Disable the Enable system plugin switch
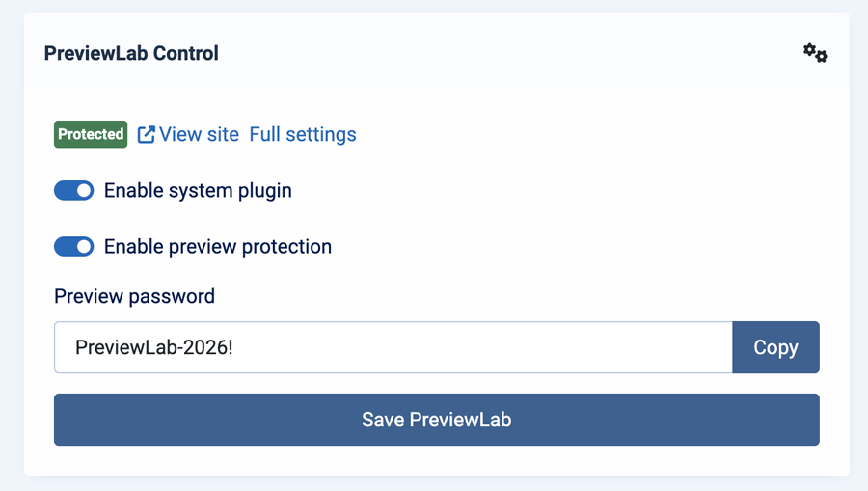 pyautogui.click(x=73, y=190)
